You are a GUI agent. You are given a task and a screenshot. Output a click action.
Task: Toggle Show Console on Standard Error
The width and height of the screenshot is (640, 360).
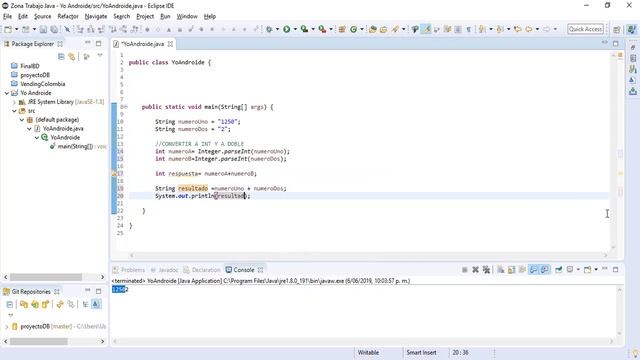click(x=544, y=270)
